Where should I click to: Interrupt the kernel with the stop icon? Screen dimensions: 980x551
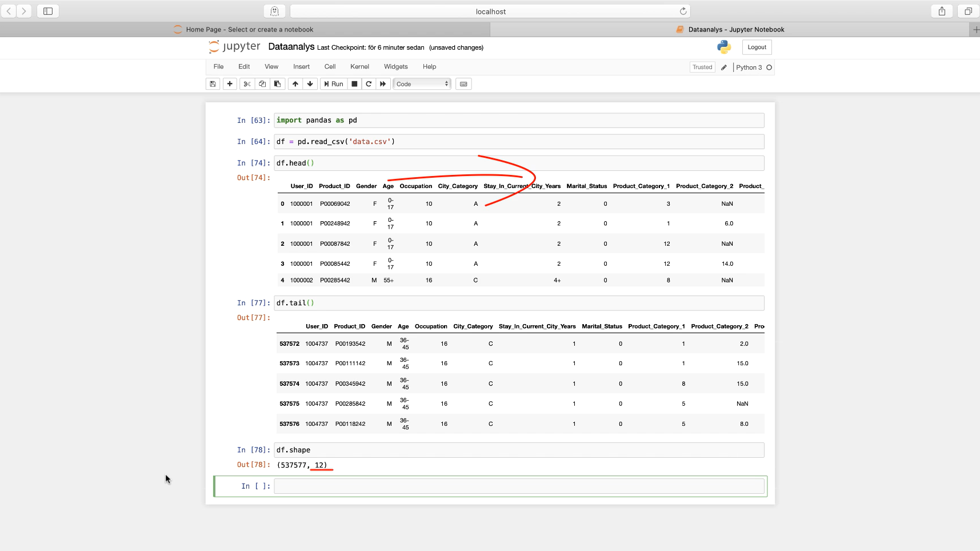[354, 83]
